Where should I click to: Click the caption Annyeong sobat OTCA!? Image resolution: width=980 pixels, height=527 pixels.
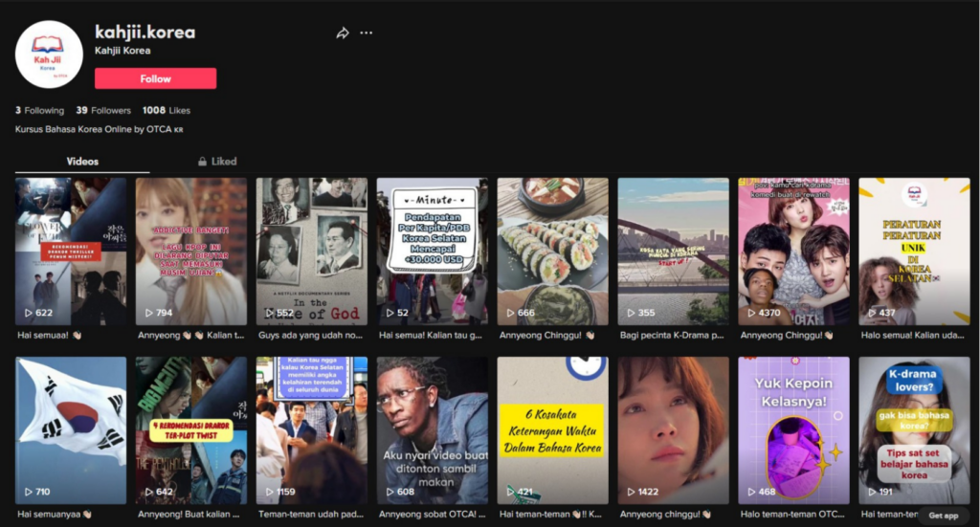[433, 515]
